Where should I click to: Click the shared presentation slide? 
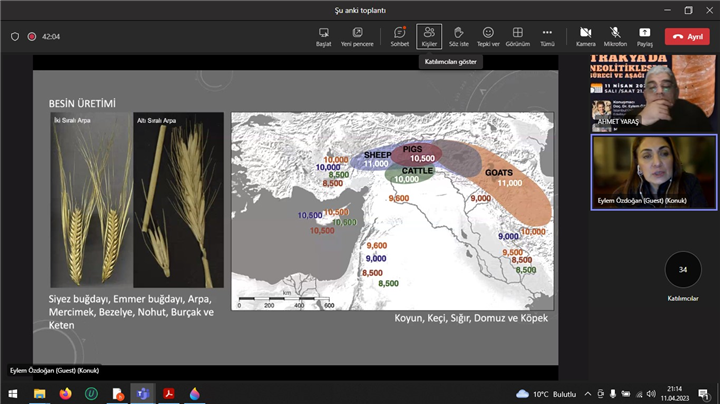pyautogui.click(x=295, y=217)
